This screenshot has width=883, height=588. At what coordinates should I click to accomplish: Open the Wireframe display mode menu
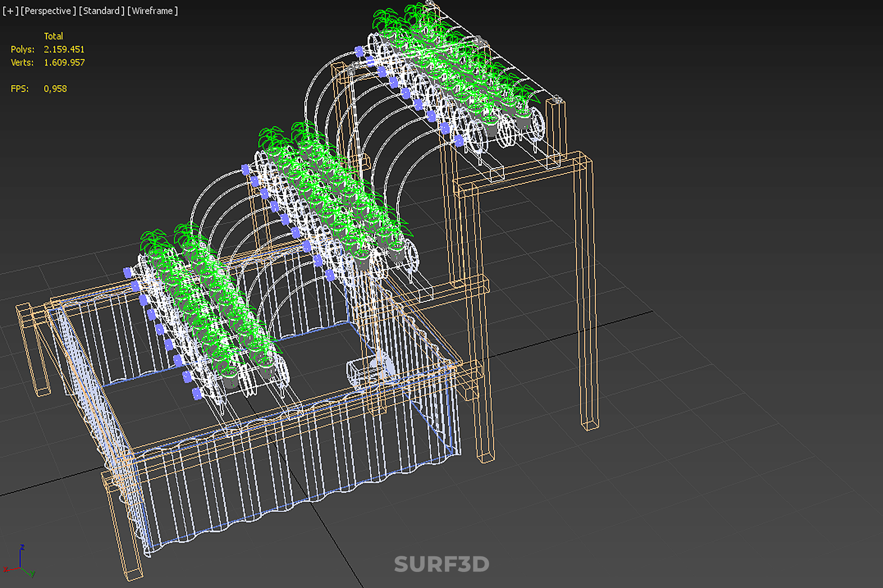tap(152, 11)
